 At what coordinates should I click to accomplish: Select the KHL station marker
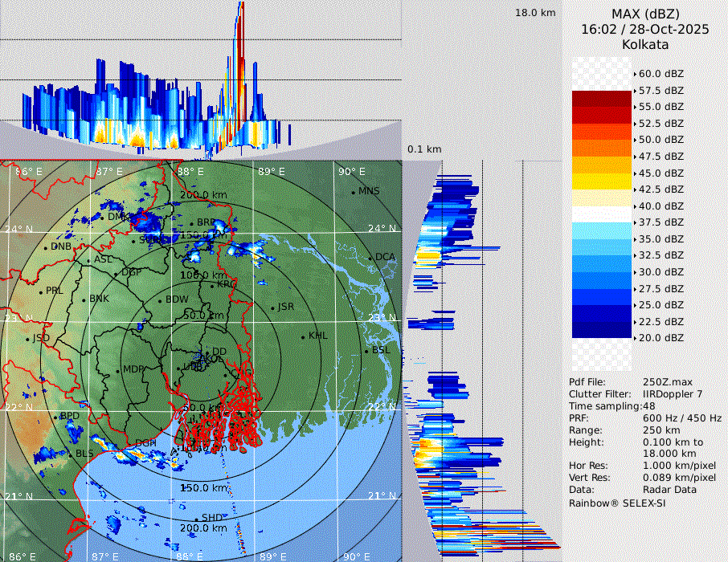[x=304, y=336]
